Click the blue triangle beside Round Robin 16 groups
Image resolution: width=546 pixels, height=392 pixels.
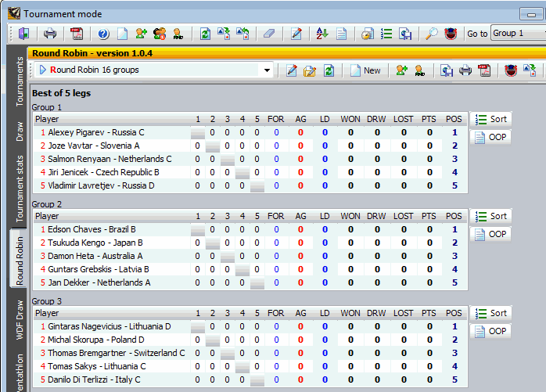coord(42,70)
